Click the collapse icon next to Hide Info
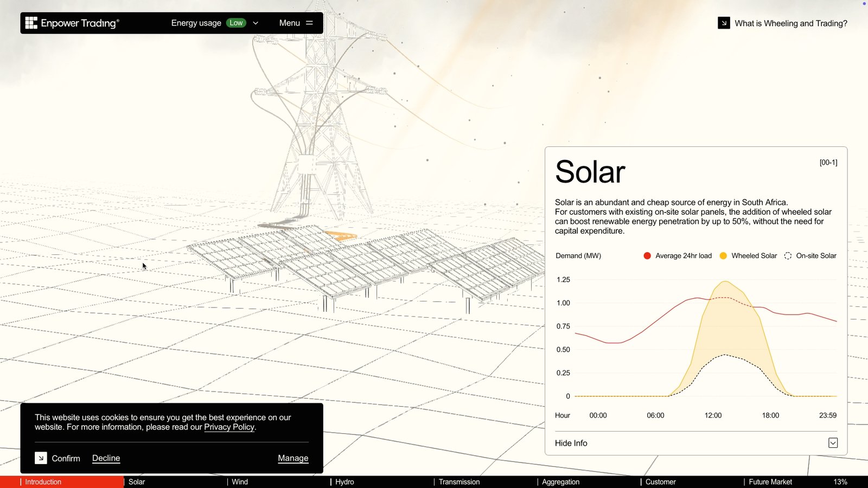The image size is (868, 488). tap(833, 443)
